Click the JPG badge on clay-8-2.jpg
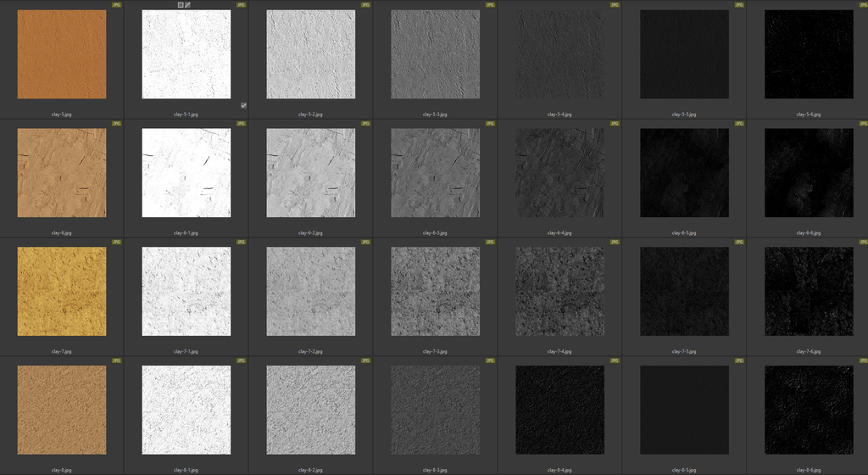868x475 pixels. pos(365,361)
